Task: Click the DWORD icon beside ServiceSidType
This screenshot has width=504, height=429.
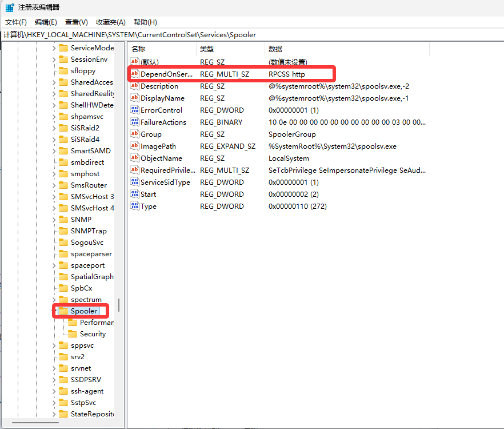Action: coord(135,182)
